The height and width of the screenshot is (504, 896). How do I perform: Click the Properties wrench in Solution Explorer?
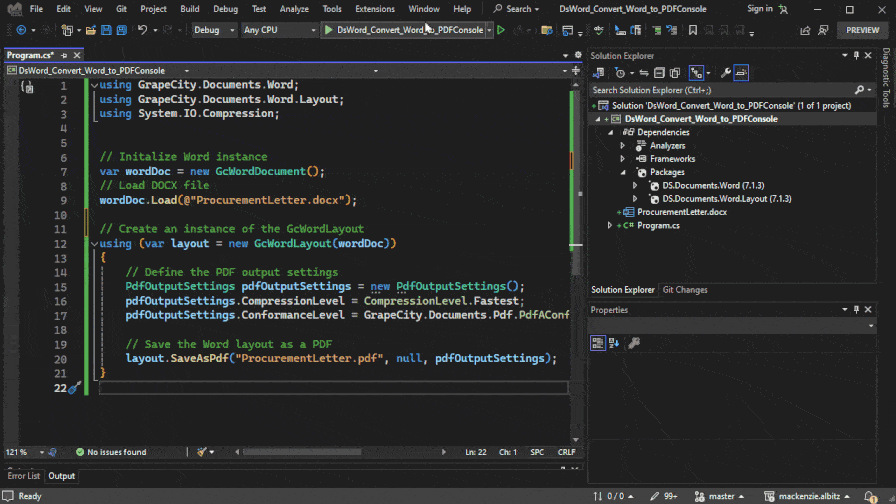tap(726, 73)
